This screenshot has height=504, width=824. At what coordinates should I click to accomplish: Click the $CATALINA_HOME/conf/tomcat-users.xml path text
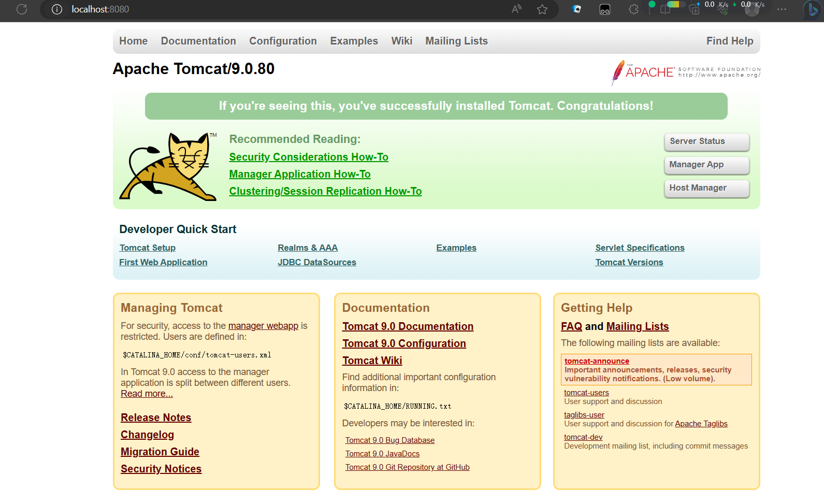pyautogui.click(x=197, y=355)
